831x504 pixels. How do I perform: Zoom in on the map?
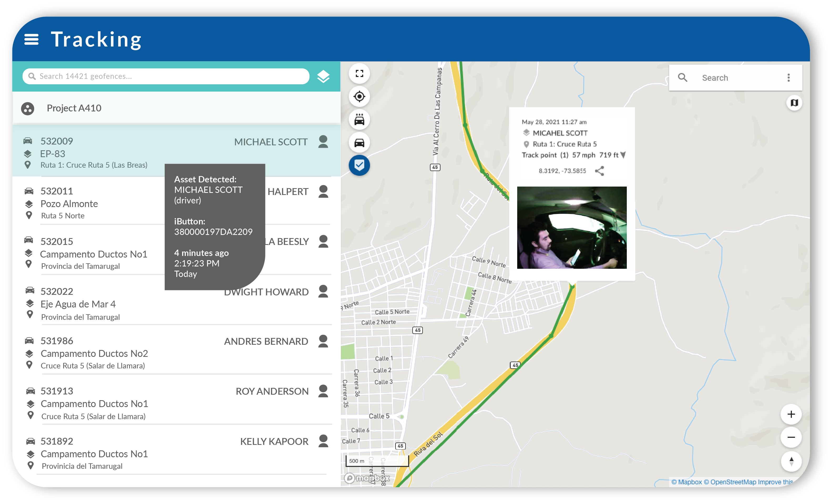pos(791,414)
